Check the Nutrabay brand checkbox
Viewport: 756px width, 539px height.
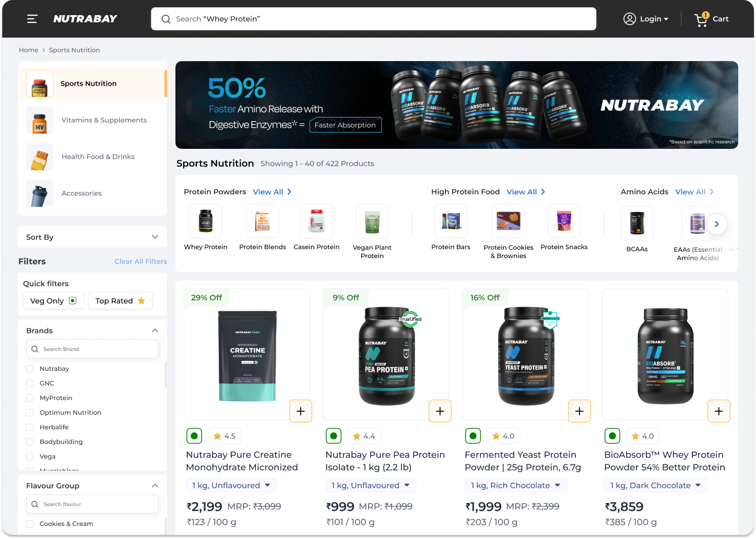pos(30,369)
